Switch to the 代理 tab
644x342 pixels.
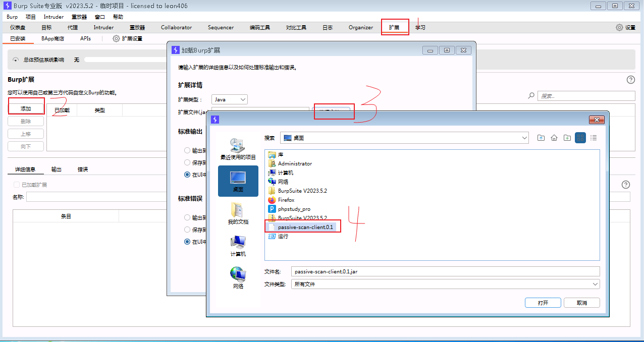pos(73,27)
